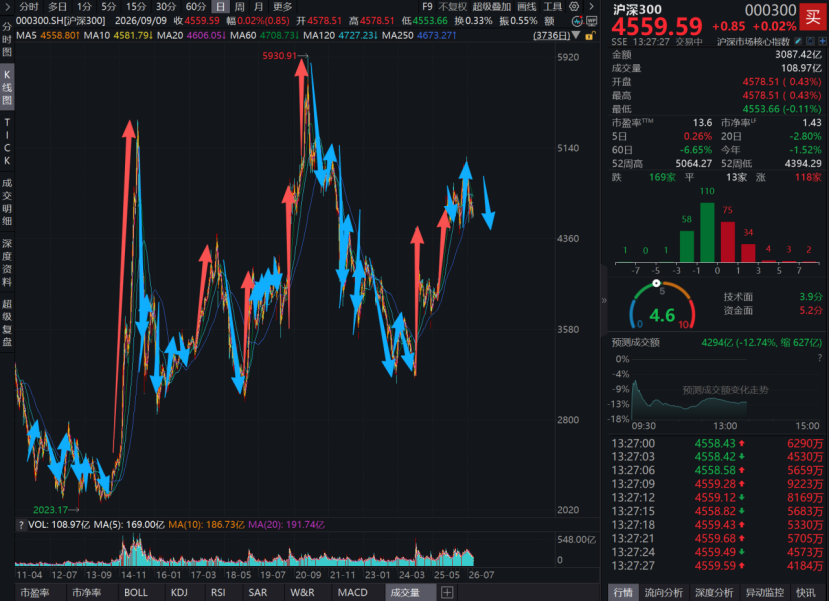Click the round pulse-line icon above the chart

click(x=577, y=21)
